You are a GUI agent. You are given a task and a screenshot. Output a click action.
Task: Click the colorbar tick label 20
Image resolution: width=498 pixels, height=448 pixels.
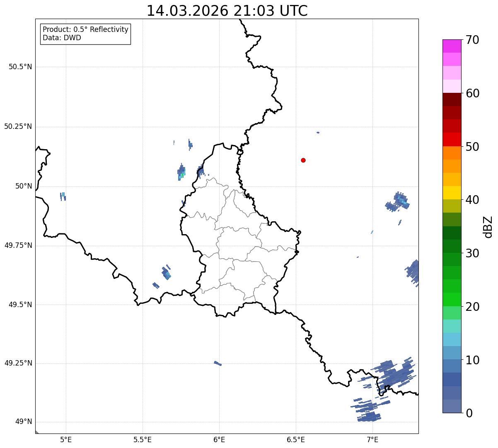pos(472,307)
